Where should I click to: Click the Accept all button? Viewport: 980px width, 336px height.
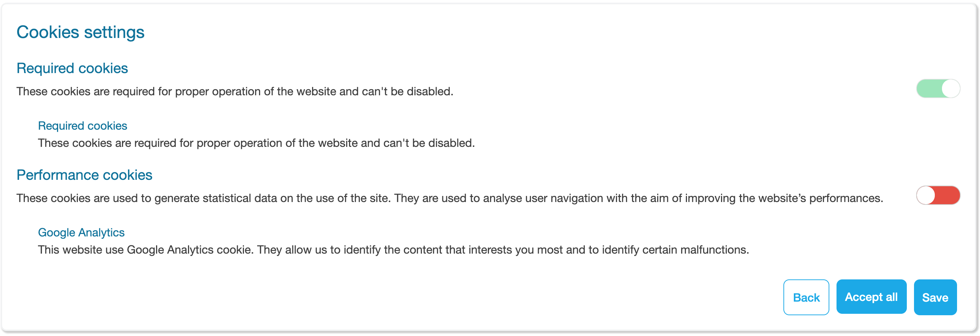pos(871,297)
